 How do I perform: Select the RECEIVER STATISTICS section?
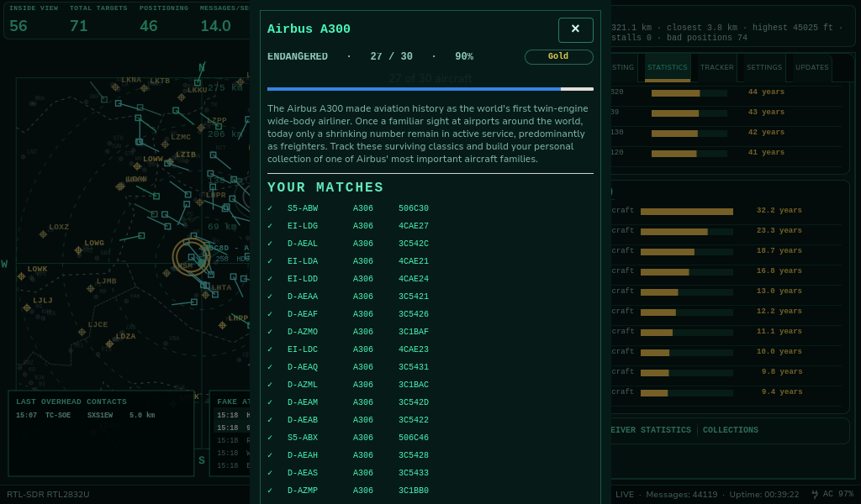[651, 430]
